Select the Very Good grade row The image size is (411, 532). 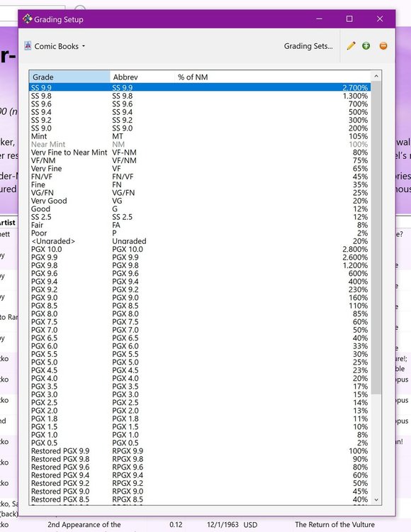(200, 201)
